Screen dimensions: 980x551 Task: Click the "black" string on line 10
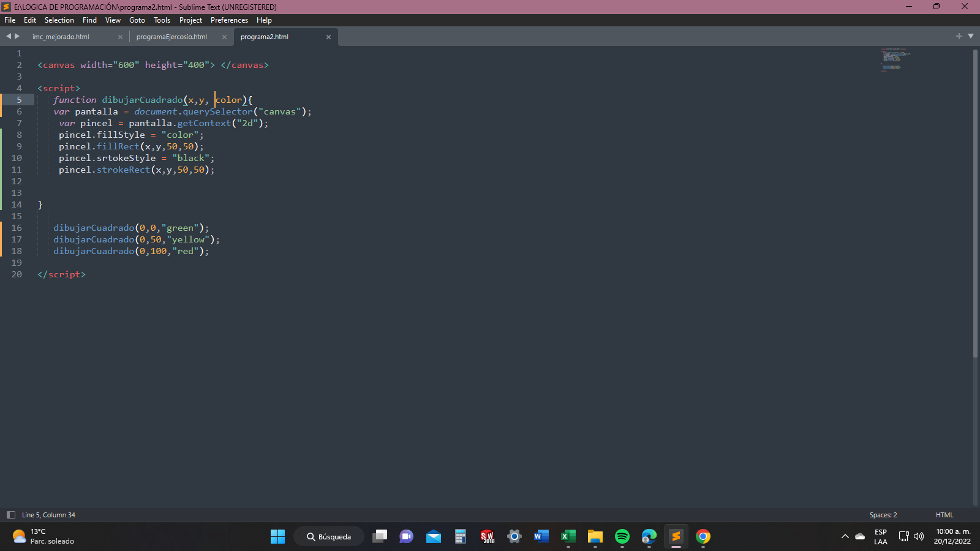coord(190,158)
